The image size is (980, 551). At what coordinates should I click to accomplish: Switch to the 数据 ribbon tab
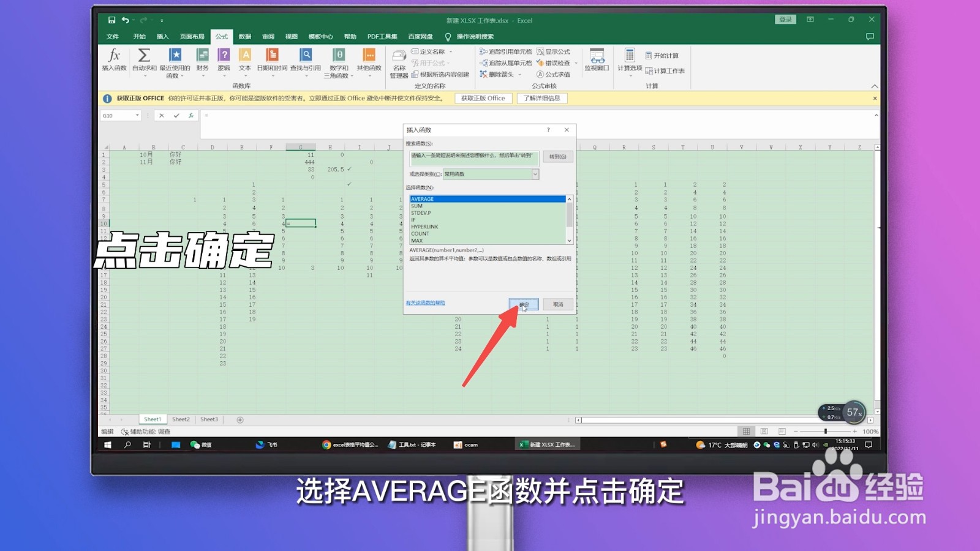[244, 36]
